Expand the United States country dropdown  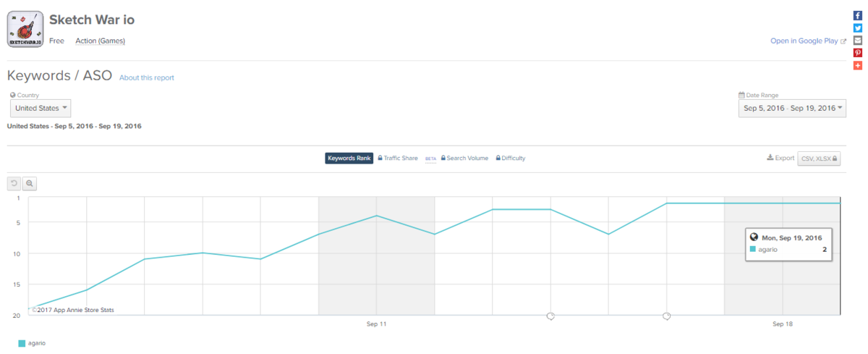pyautogui.click(x=41, y=109)
